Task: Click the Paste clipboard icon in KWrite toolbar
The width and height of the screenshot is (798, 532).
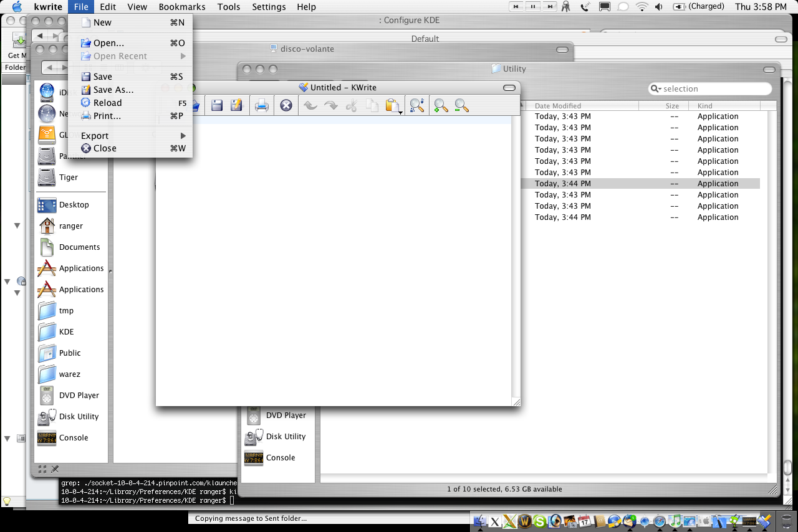Action: (392, 105)
